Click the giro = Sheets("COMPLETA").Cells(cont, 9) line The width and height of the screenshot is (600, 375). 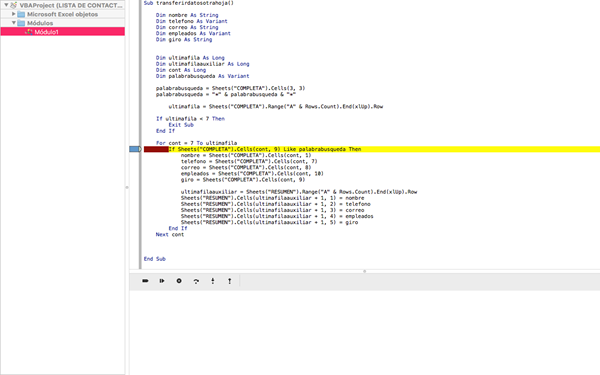coord(243,179)
